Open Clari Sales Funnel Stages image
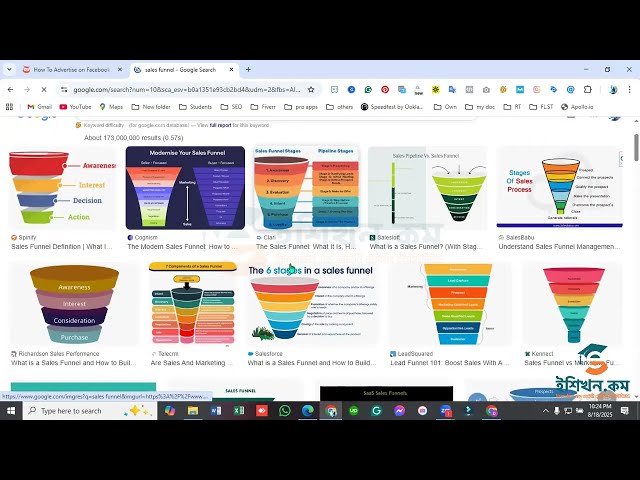 307,188
